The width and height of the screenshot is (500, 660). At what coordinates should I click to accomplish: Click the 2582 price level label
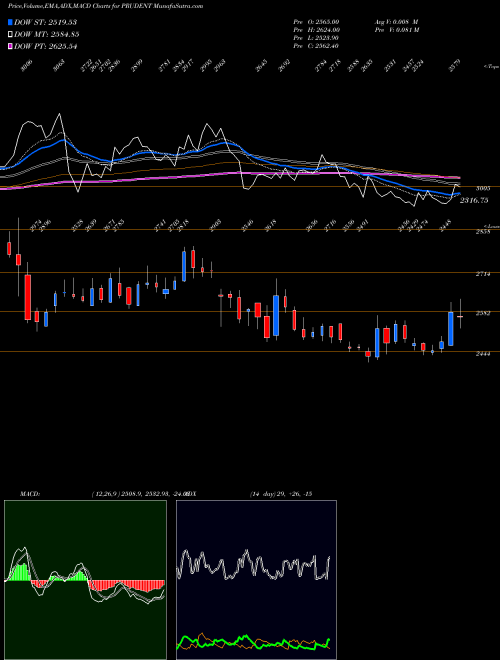pos(482,313)
